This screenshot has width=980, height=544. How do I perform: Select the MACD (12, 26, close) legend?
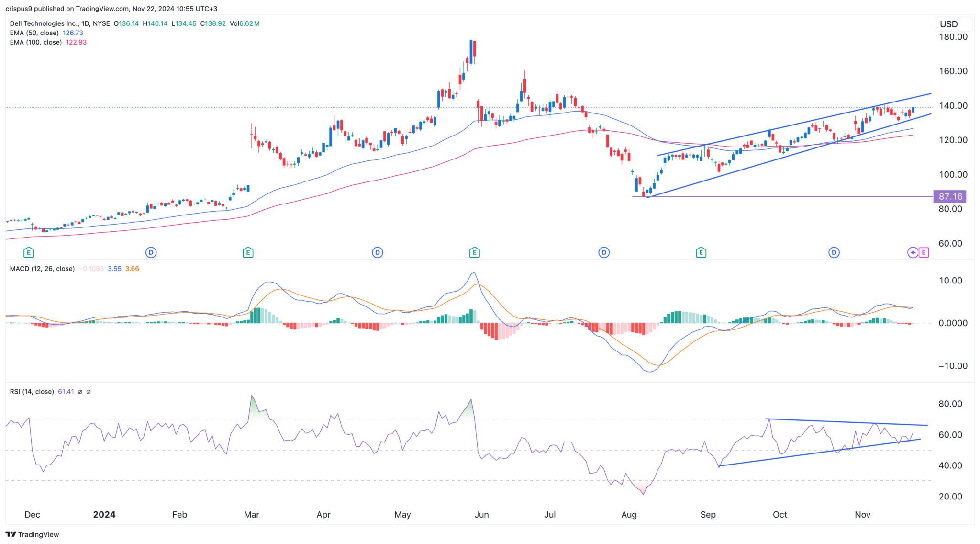(42, 269)
